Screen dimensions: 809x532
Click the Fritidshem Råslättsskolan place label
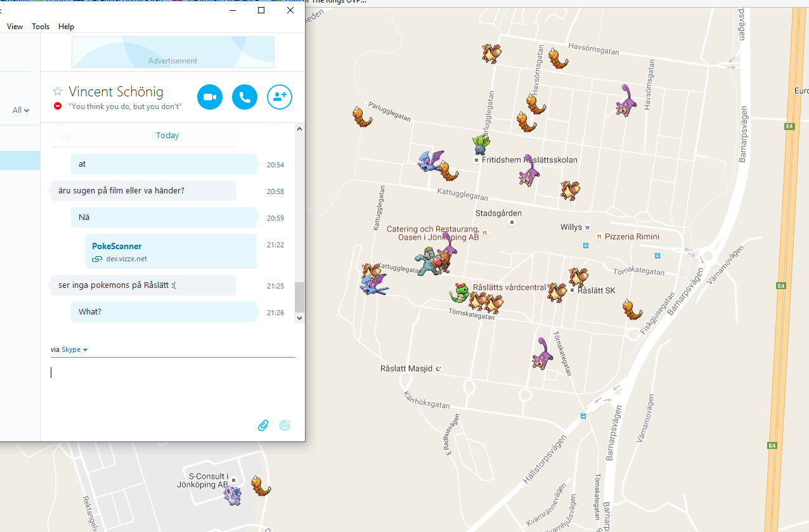(x=529, y=160)
